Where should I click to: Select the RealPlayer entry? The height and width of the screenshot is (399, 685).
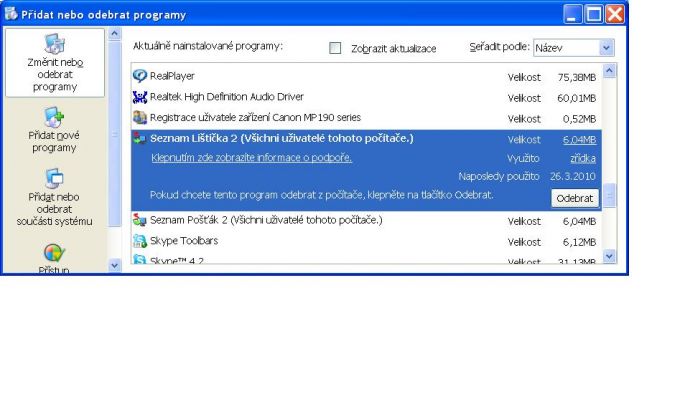pos(366,76)
